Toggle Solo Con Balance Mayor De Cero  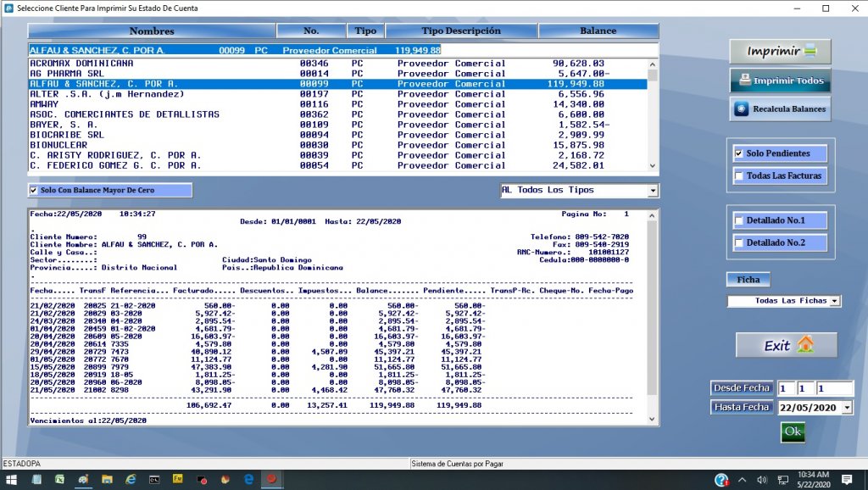pyautogui.click(x=34, y=191)
